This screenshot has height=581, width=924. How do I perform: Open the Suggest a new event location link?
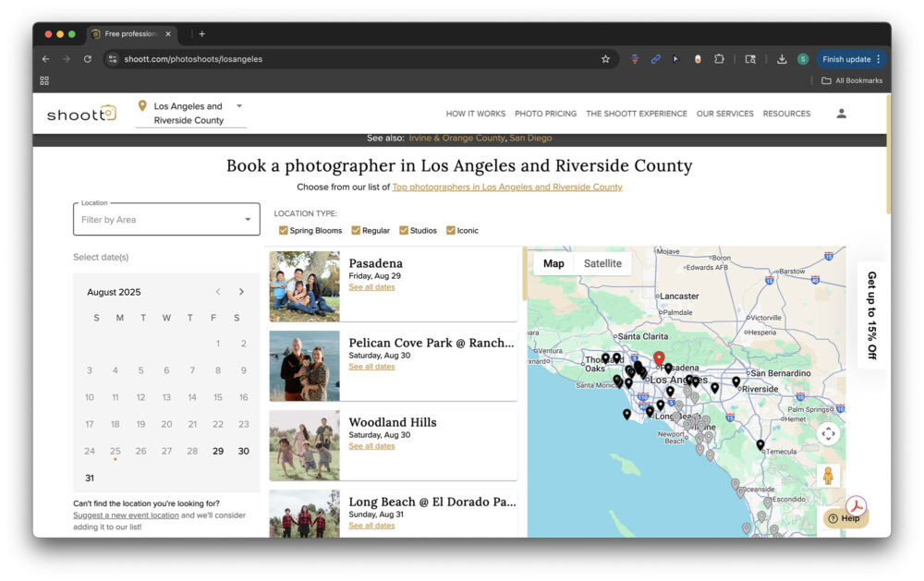[x=126, y=515]
